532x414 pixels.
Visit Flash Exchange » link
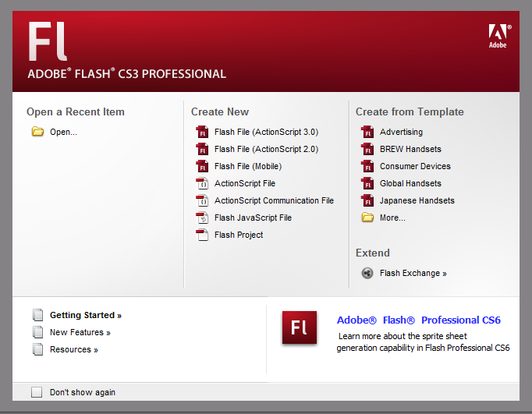[x=413, y=274]
